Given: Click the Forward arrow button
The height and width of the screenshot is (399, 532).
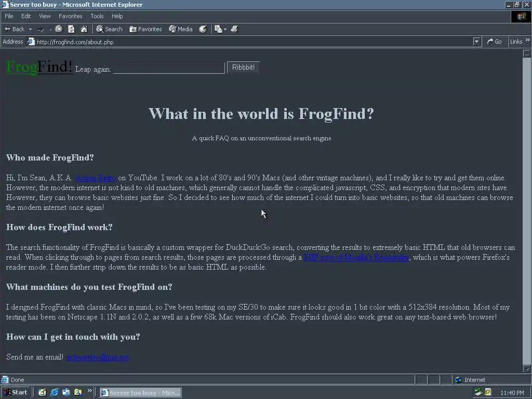Looking at the screenshot, I should [41, 30].
